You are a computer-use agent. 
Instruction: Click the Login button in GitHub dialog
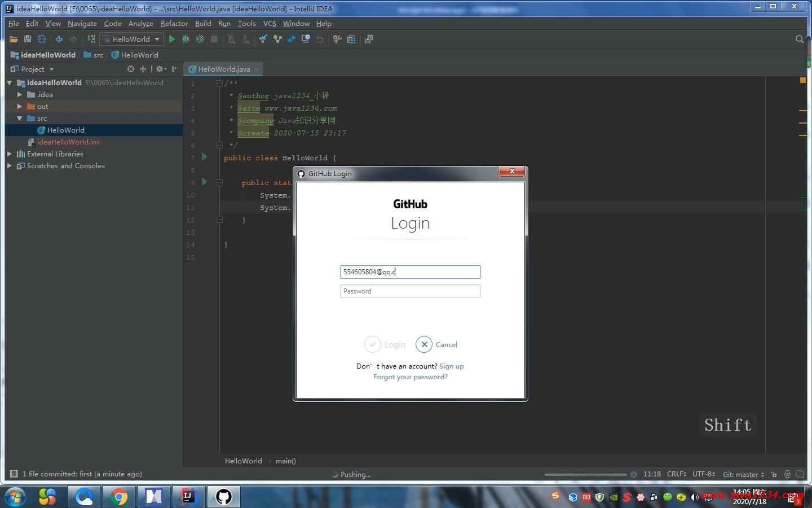pos(385,344)
